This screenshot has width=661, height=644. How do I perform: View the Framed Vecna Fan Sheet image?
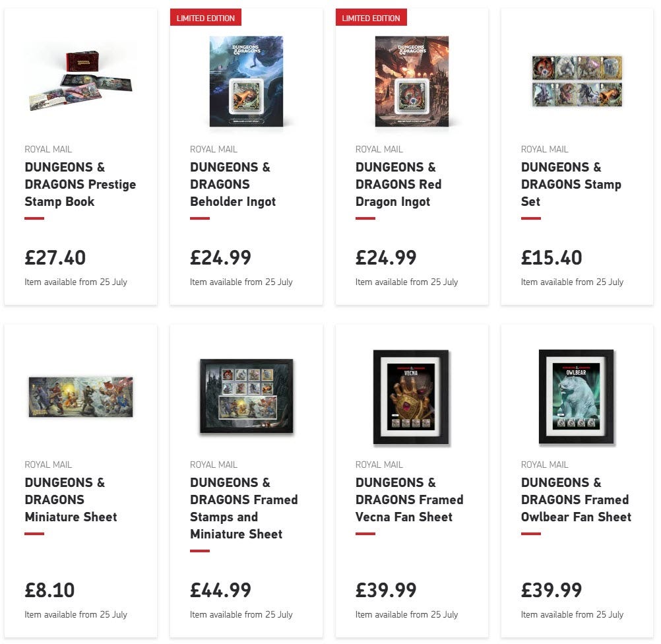click(x=412, y=397)
